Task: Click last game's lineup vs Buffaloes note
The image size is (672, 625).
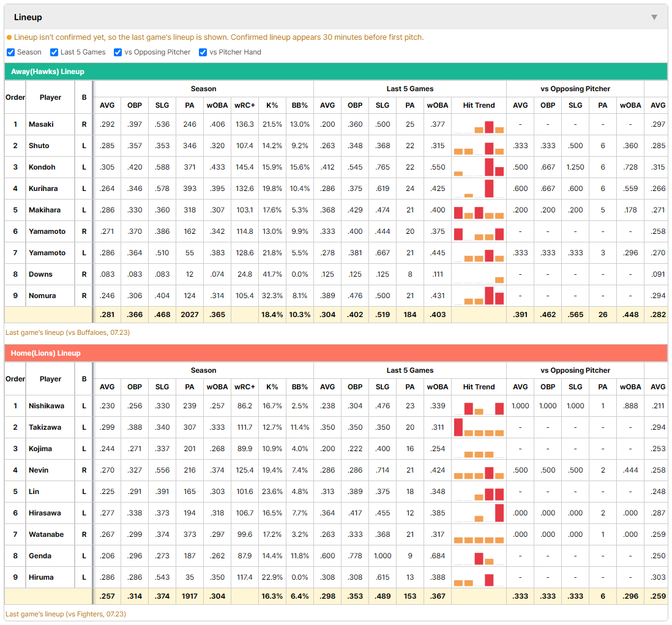Action: coord(68,332)
